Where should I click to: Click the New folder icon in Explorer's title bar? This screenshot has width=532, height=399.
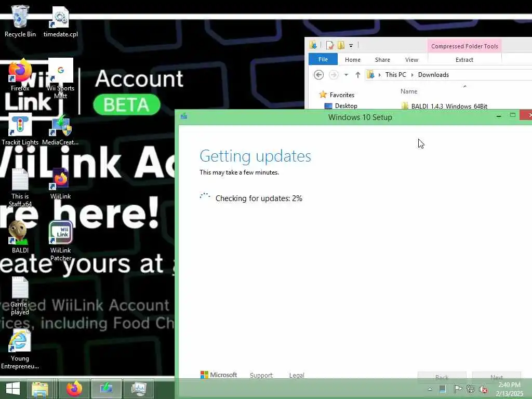pyautogui.click(x=341, y=45)
